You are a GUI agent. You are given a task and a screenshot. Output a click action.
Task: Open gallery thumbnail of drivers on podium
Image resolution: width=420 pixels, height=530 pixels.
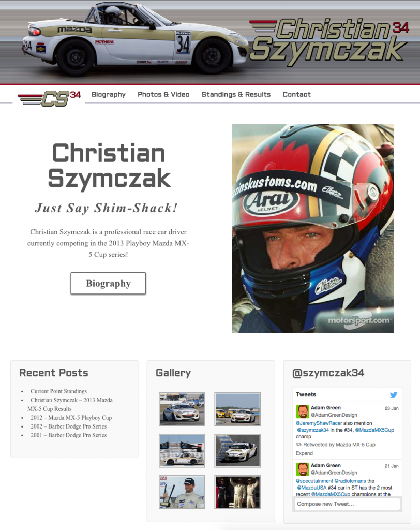(x=237, y=492)
